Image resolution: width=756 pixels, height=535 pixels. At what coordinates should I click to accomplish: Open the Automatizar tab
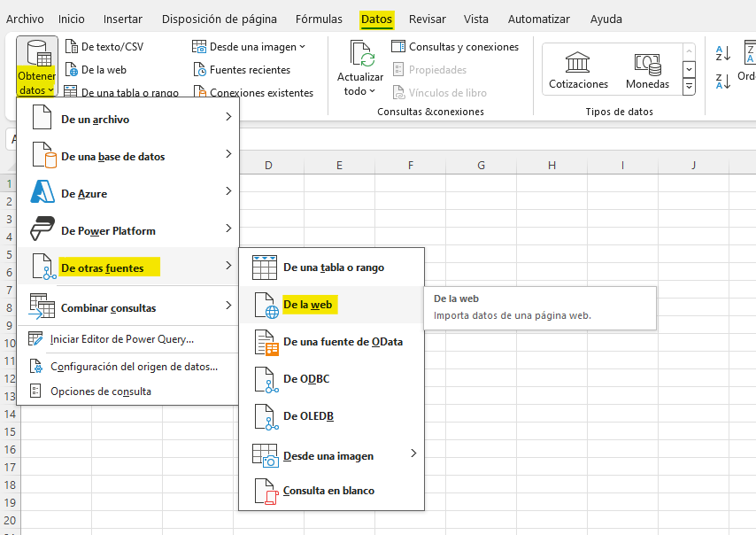(538, 19)
